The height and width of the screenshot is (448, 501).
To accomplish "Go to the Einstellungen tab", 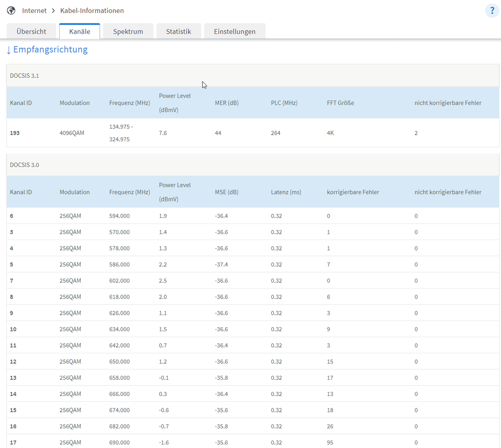I will (x=234, y=31).
